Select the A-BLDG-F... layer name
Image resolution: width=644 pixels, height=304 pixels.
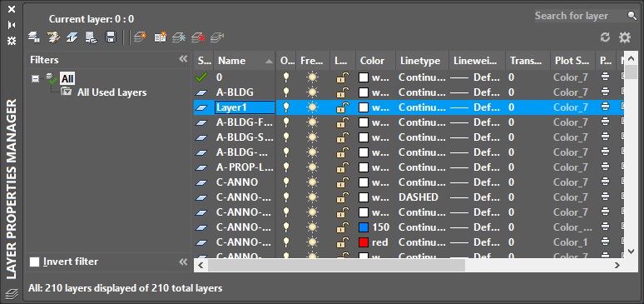(245, 122)
